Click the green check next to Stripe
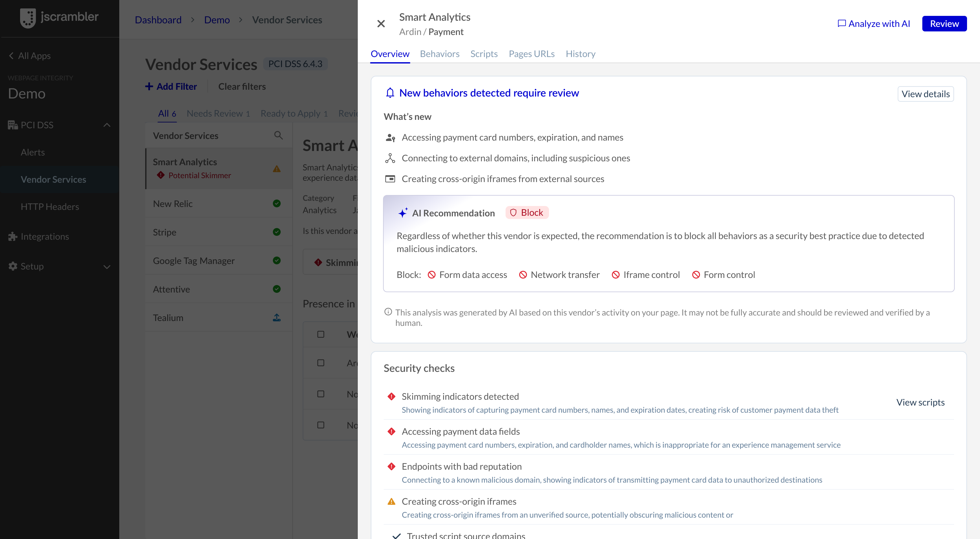 point(276,232)
